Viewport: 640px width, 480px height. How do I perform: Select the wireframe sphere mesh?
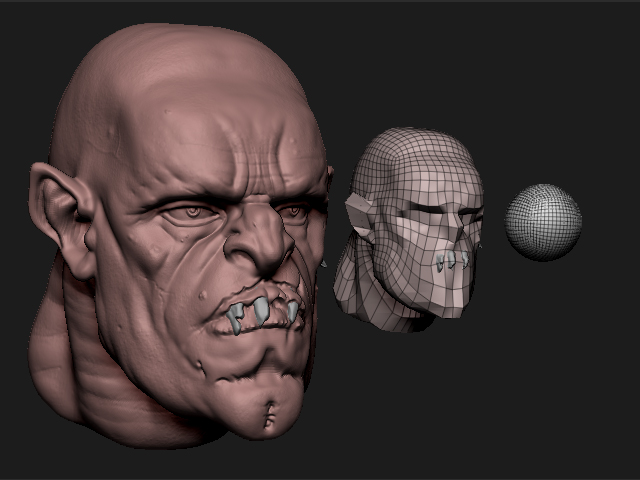543,222
